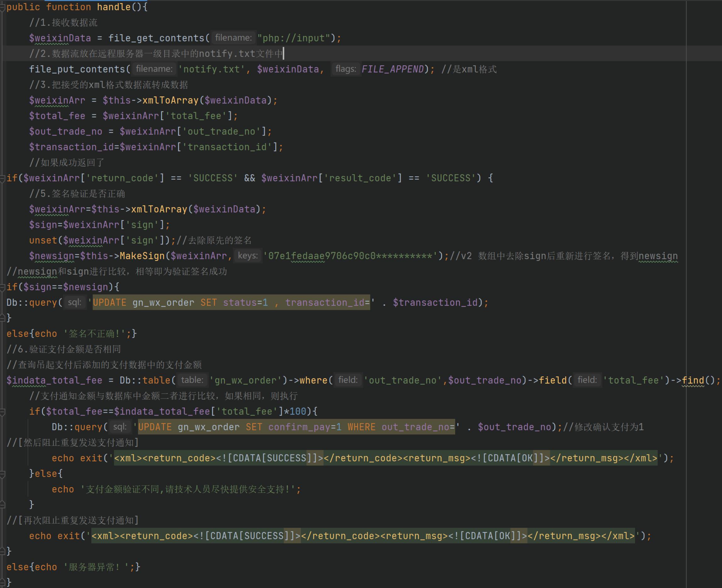Screen dimensions: 722x588
Task: Click the xmlToArray method in $weixinArr assignment
Action: pyautogui.click(x=170, y=100)
